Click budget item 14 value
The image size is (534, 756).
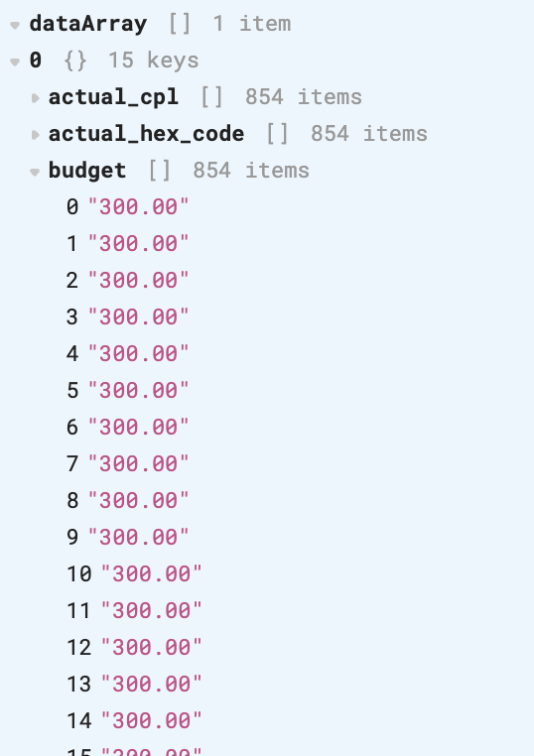point(152,720)
